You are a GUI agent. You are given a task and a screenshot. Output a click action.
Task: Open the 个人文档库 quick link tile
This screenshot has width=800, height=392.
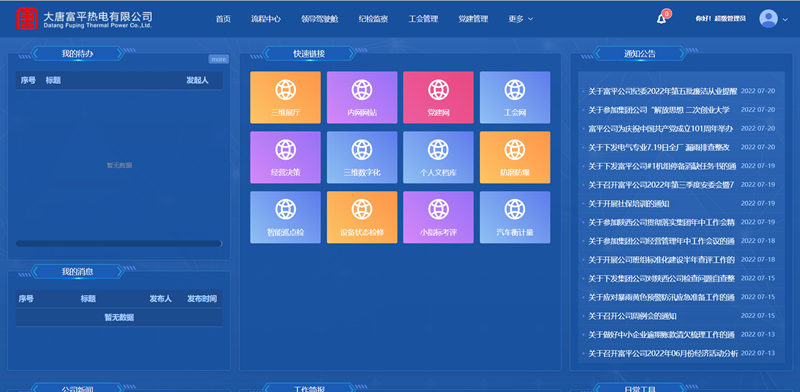pyautogui.click(x=438, y=157)
